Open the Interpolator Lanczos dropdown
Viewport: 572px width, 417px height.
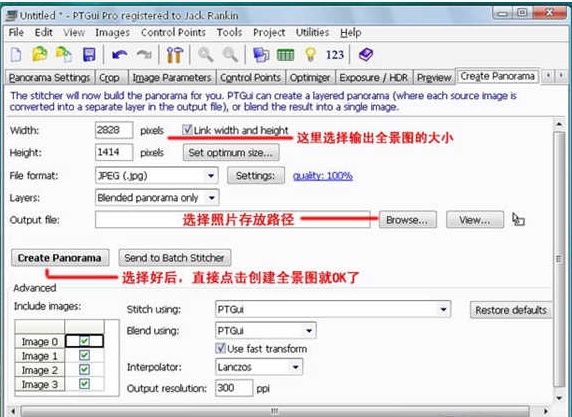259,367
